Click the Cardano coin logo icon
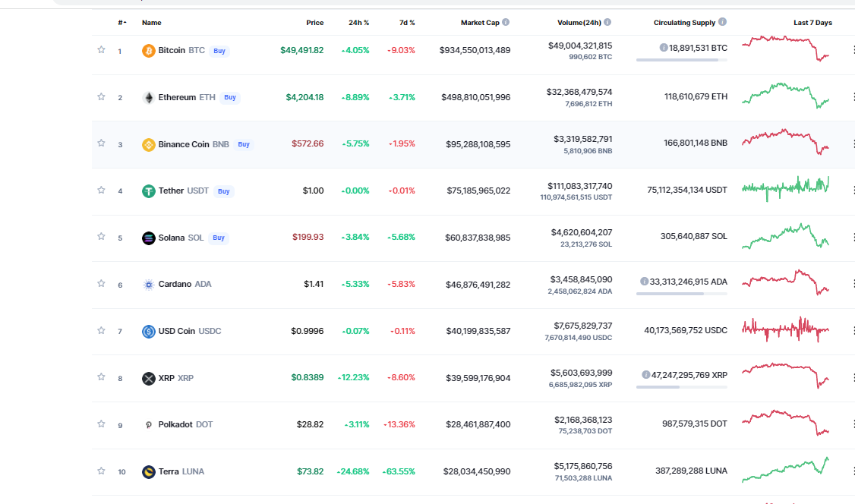Viewport: 855px width, 504px height. point(148,285)
